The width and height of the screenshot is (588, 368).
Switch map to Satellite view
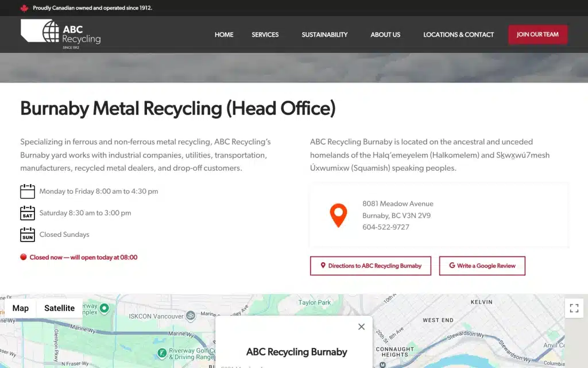[59, 308]
